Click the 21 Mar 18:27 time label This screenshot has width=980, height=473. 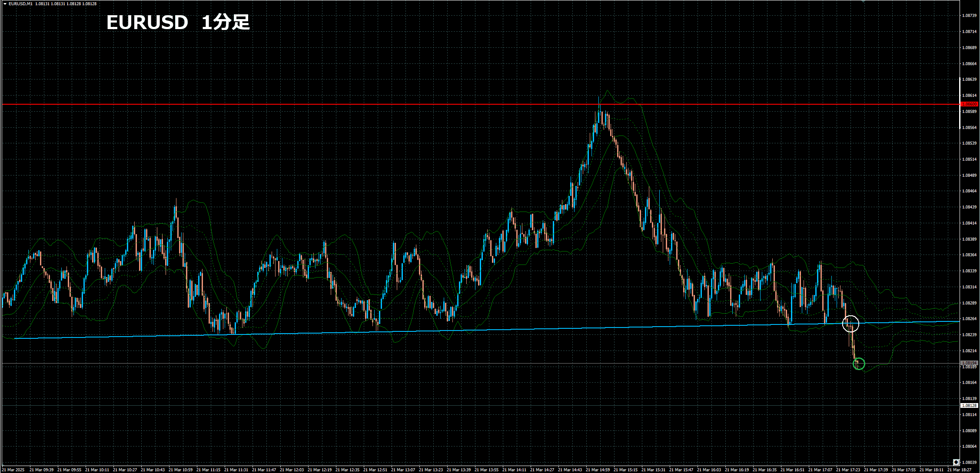(959, 470)
